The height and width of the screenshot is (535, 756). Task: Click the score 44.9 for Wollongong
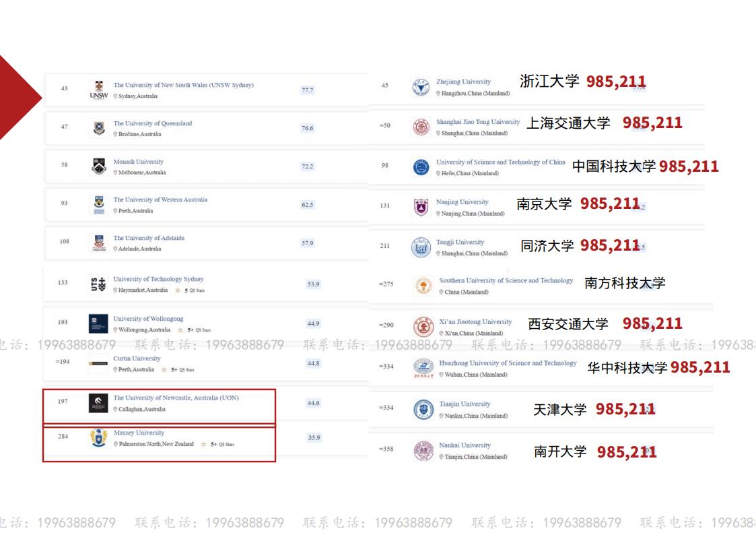point(314,323)
